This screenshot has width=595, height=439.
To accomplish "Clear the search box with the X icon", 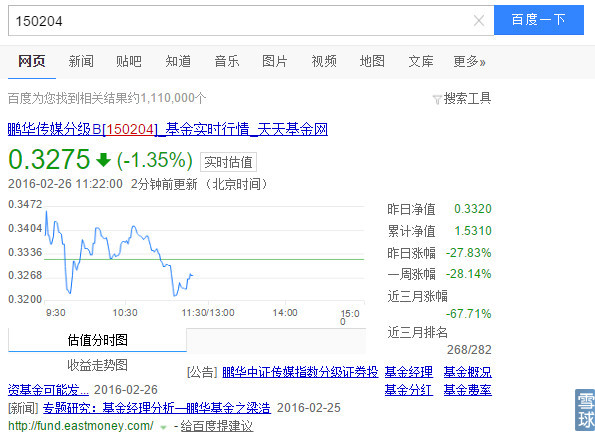I will [479, 20].
